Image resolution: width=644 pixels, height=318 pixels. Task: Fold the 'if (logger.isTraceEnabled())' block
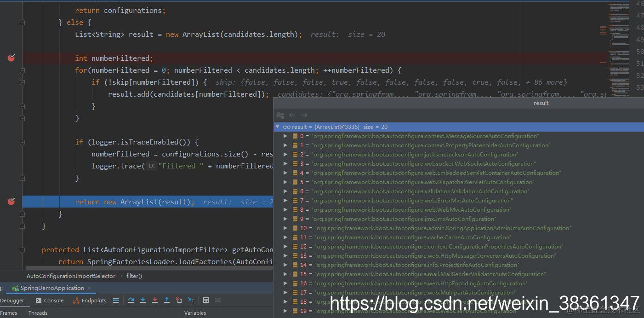coord(22,142)
